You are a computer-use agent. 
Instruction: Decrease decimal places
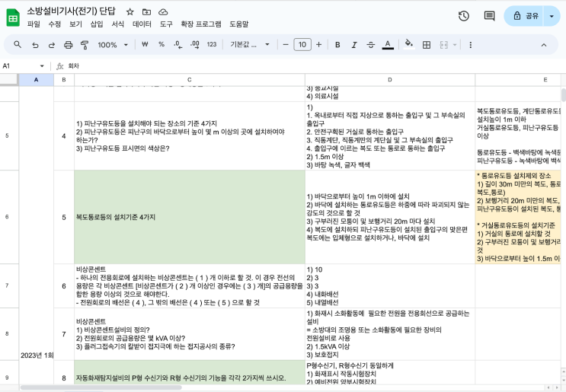point(178,44)
